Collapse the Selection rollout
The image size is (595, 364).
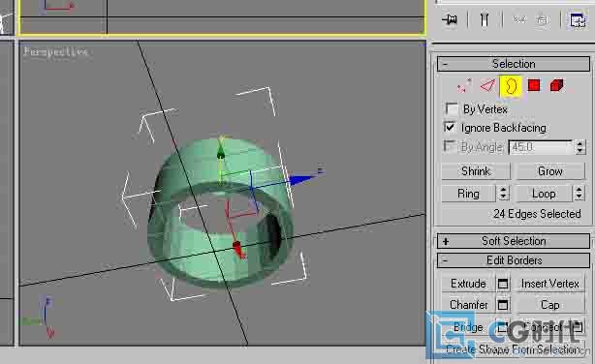point(514,64)
